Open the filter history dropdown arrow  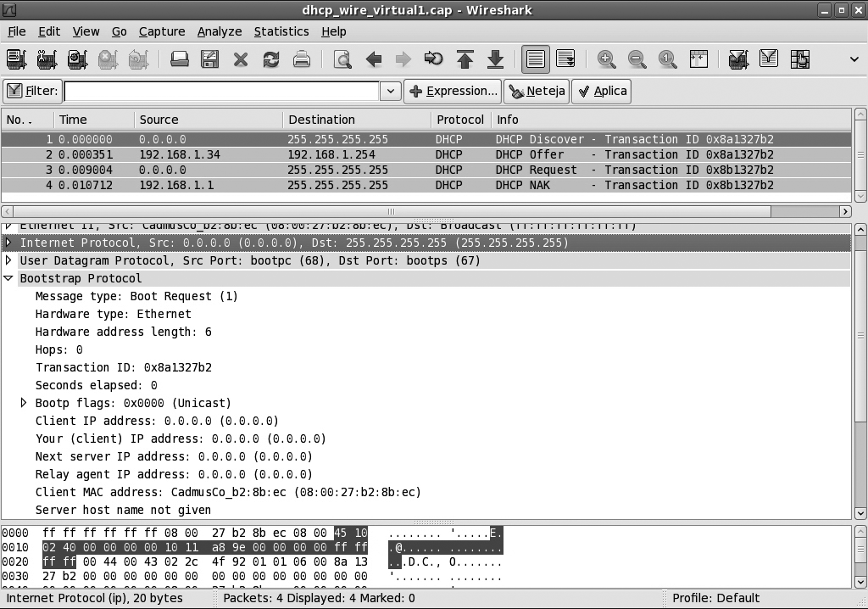click(x=390, y=92)
